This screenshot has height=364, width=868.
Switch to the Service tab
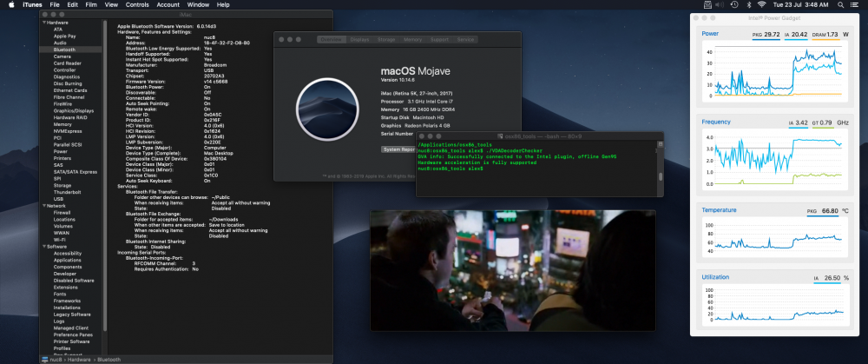[465, 39]
